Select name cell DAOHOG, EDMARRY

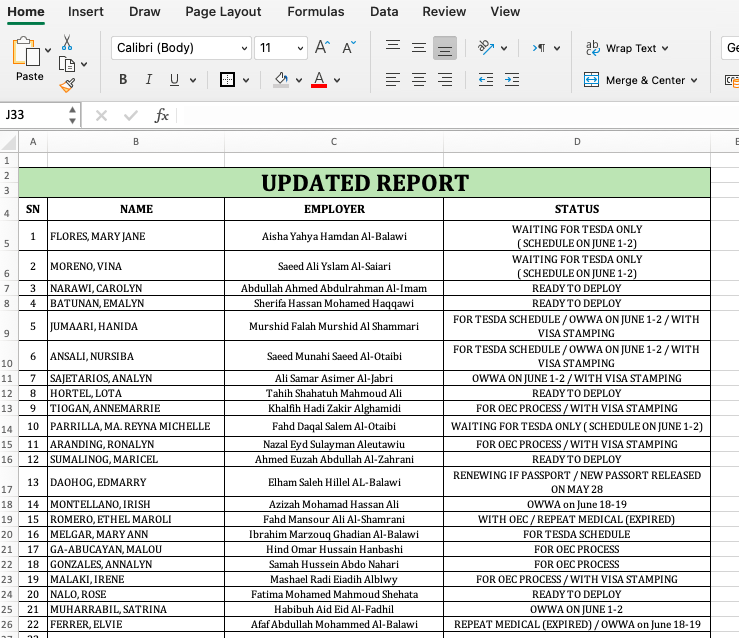point(136,482)
